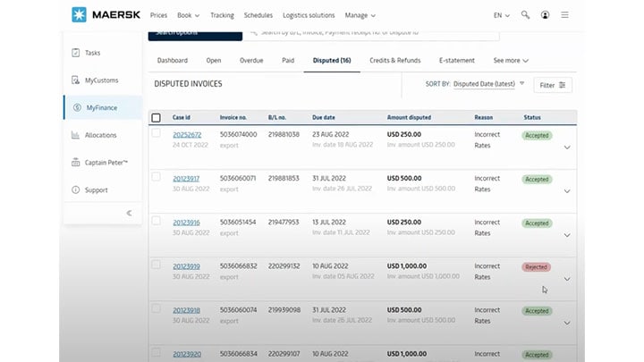Expand row details for case 20123917
This screenshot has width=644, height=362.
click(567, 191)
